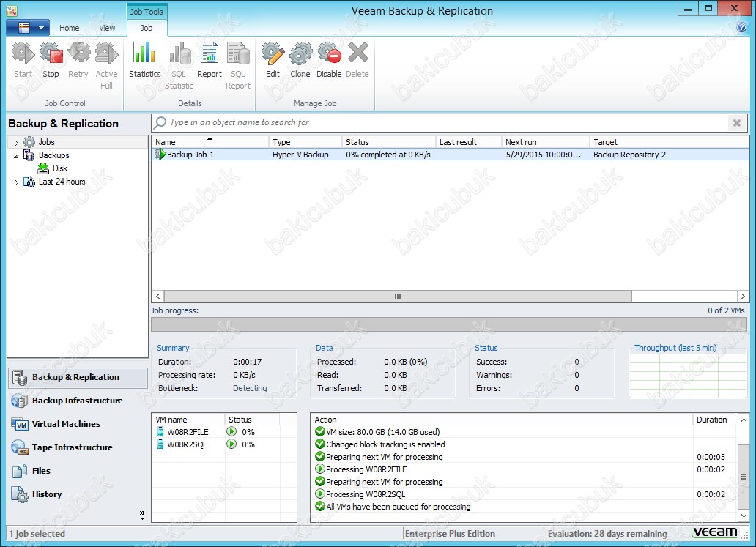This screenshot has height=547, width=756.
Task: Click 'All VMs have been queued' row
Action: click(x=524, y=507)
